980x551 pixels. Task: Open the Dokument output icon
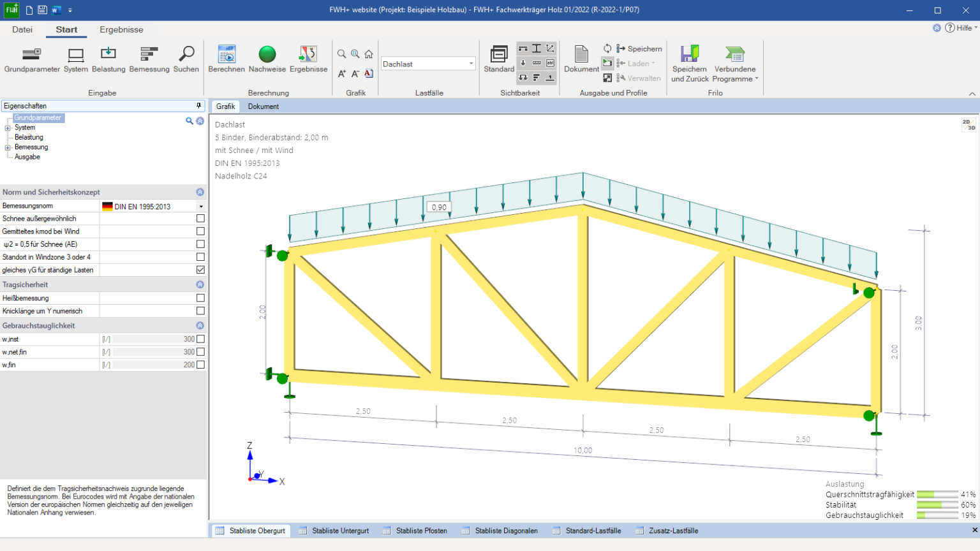[581, 55]
